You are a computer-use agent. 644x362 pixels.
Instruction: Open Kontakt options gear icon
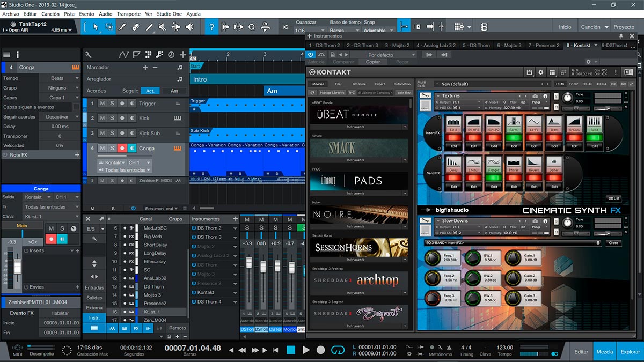click(x=540, y=72)
